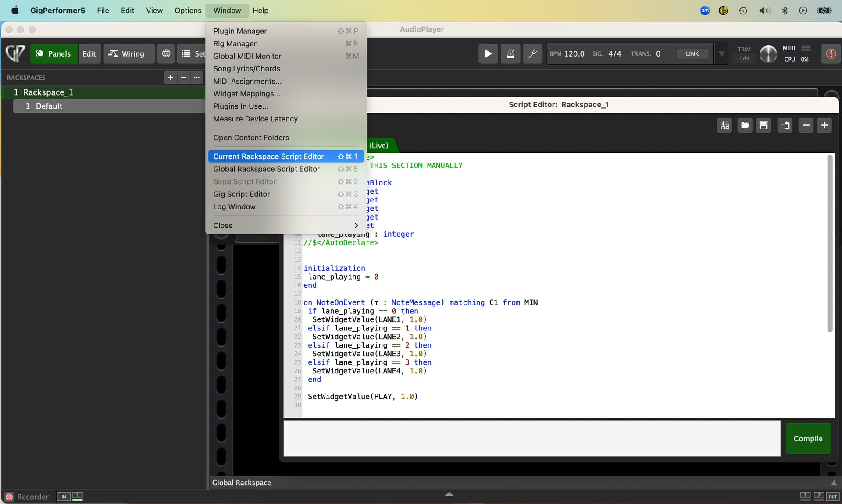Click the red panic alert icon

point(831,53)
